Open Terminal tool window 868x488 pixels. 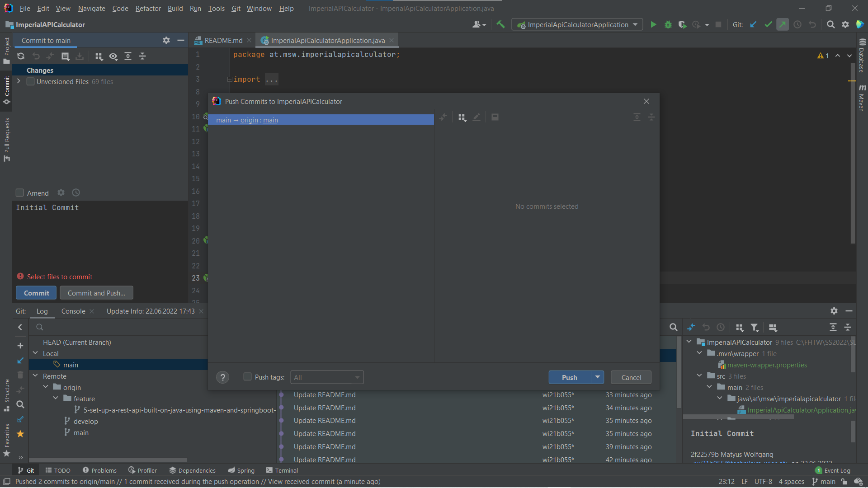coord(282,470)
